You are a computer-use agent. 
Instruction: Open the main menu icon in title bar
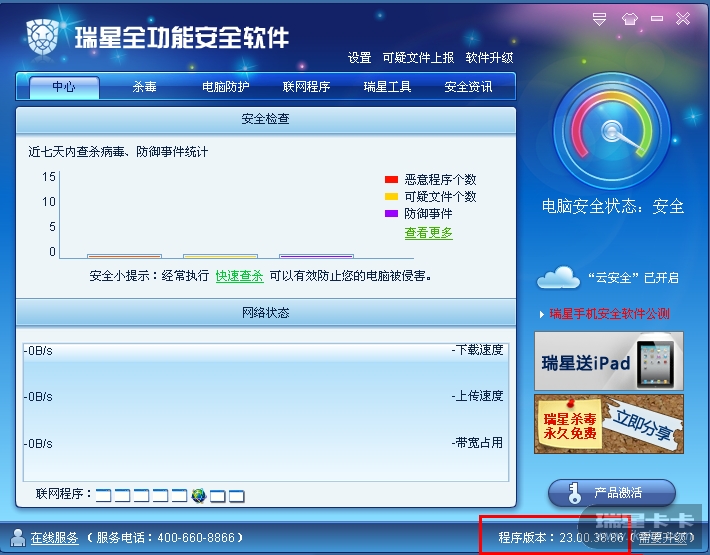(599, 19)
